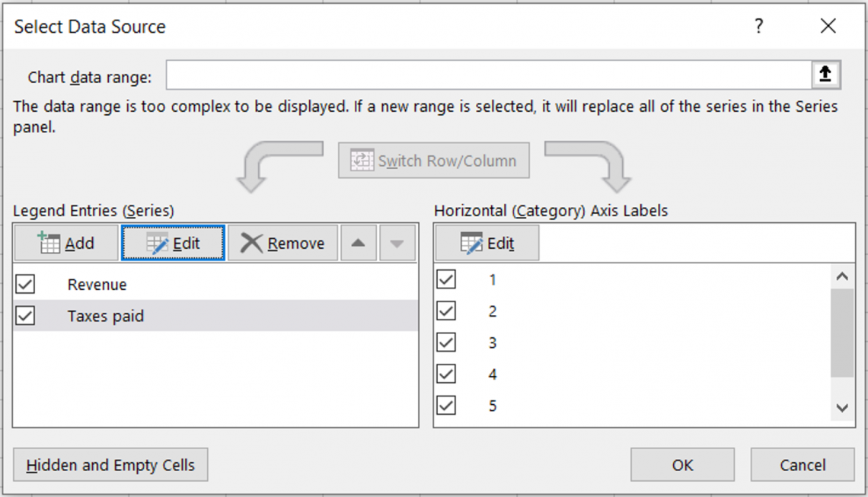Image resolution: width=868 pixels, height=497 pixels.
Task: Select category label 3 in axis list
Action: tap(493, 343)
